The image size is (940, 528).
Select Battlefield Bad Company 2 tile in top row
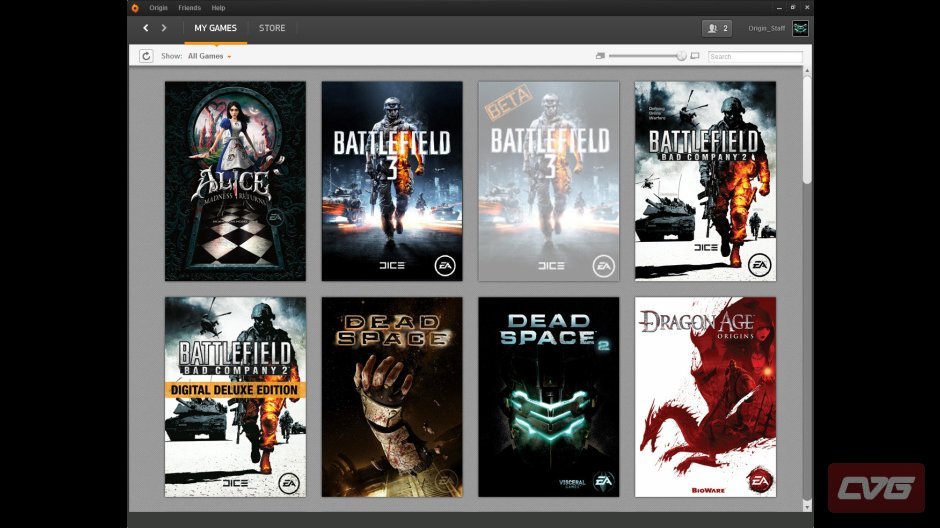705,181
